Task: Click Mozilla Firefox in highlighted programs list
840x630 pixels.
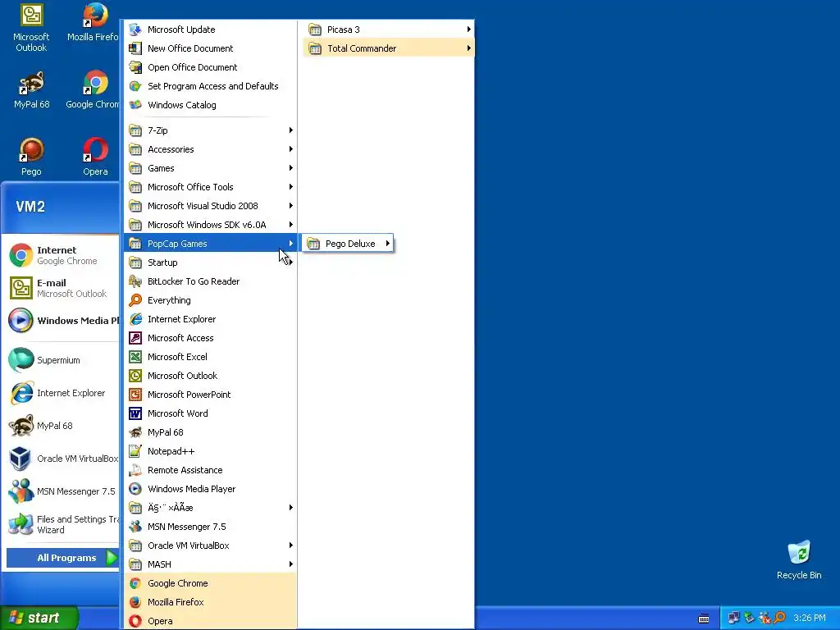Action: pos(210,602)
